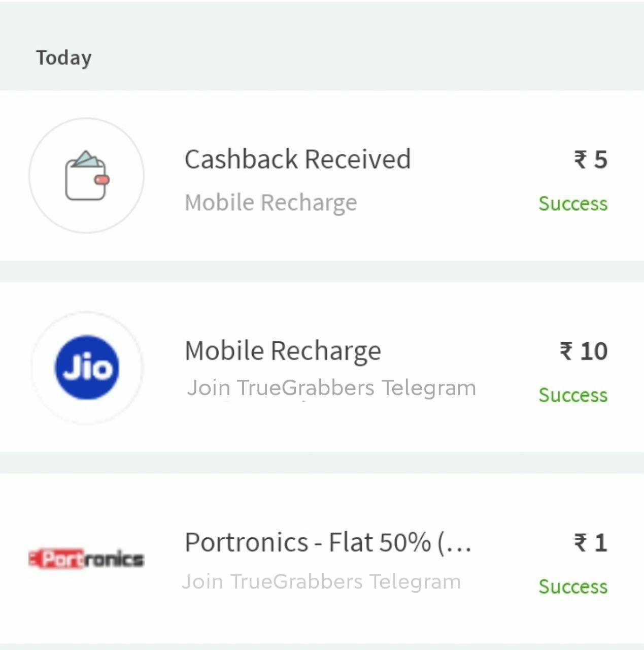Tap the rupee symbol beside 5

click(x=581, y=159)
